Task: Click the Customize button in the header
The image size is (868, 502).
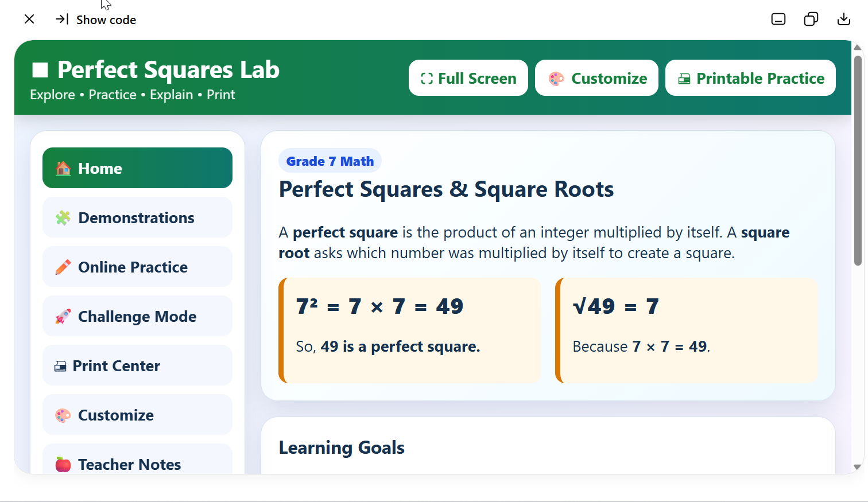Action: point(596,78)
